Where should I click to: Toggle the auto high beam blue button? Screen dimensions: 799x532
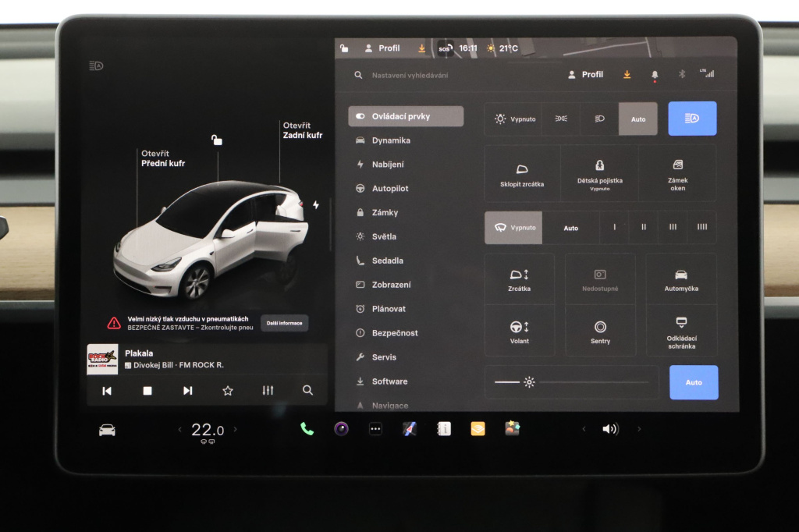(x=692, y=119)
